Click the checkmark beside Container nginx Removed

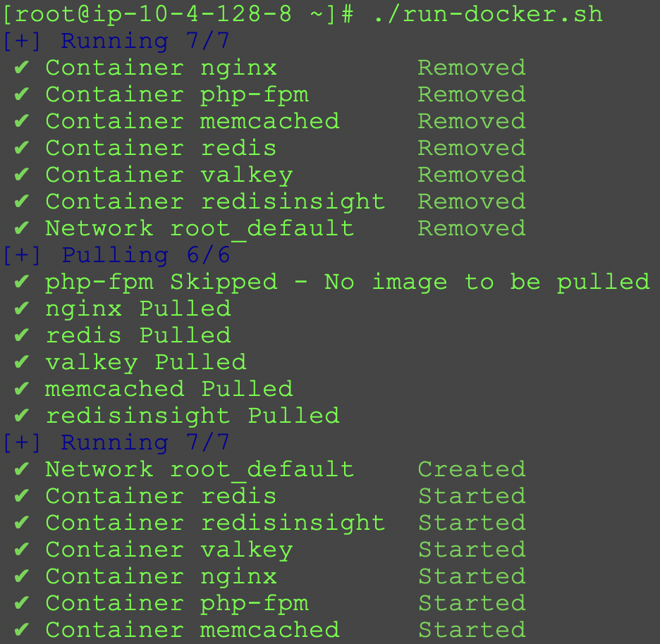coord(22,68)
